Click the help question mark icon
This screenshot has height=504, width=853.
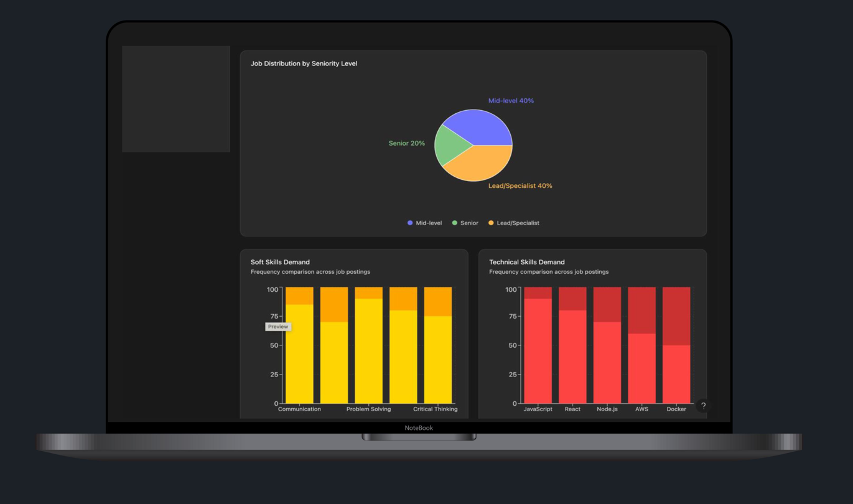click(x=703, y=406)
